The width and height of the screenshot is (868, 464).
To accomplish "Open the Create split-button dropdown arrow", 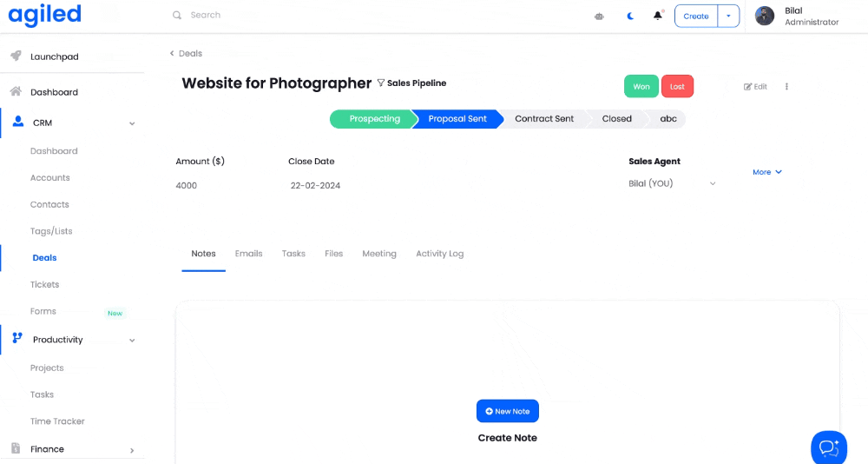I will pyautogui.click(x=727, y=16).
